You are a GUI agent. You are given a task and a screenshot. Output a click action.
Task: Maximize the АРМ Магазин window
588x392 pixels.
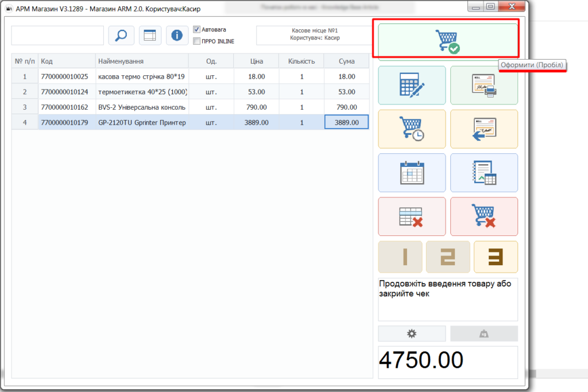click(x=490, y=6)
